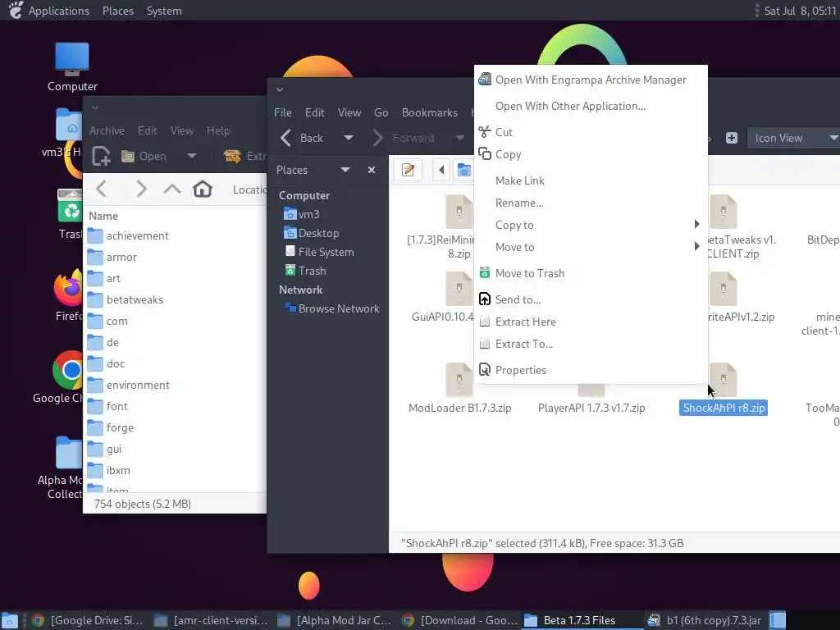Choose Rename... in context menu
Image resolution: width=840 pixels, height=630 pixels.
click(591, 203)
